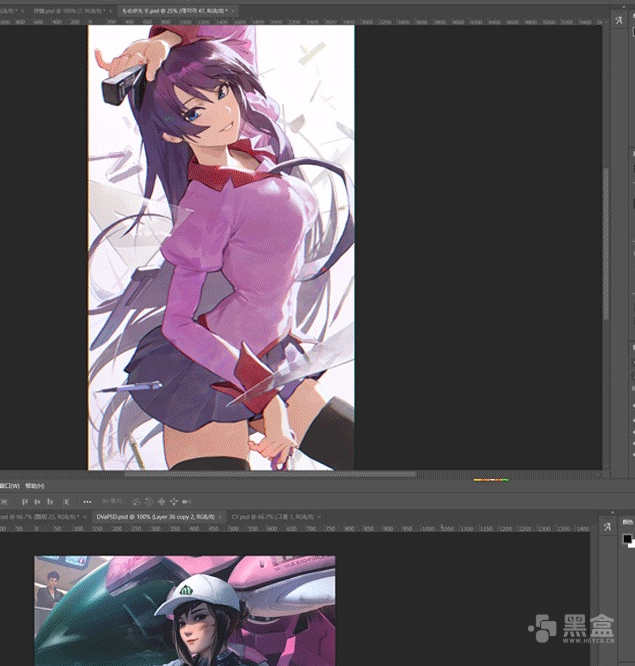Click the vertical scrollbar of upper canvas
635x666 pixels.
606,244
